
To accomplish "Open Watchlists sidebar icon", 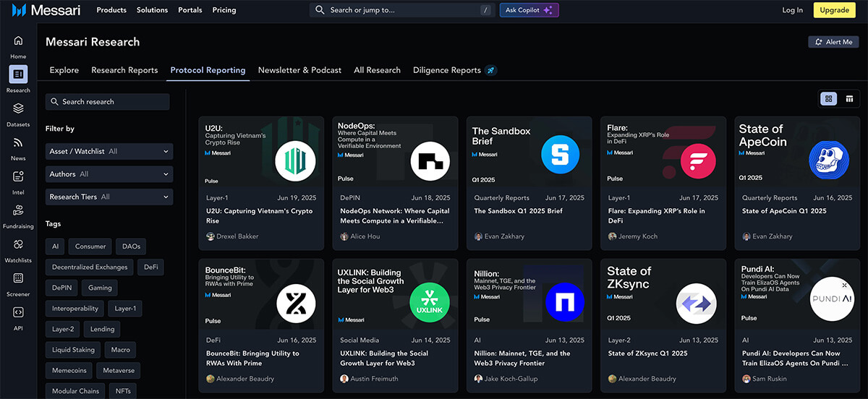I will (x=18, y=245).
